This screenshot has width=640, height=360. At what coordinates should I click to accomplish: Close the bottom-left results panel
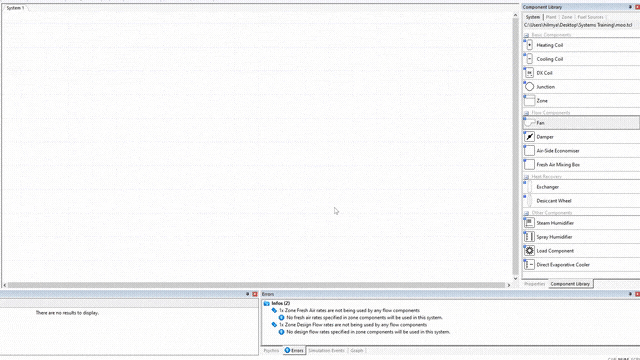(255, 294)
